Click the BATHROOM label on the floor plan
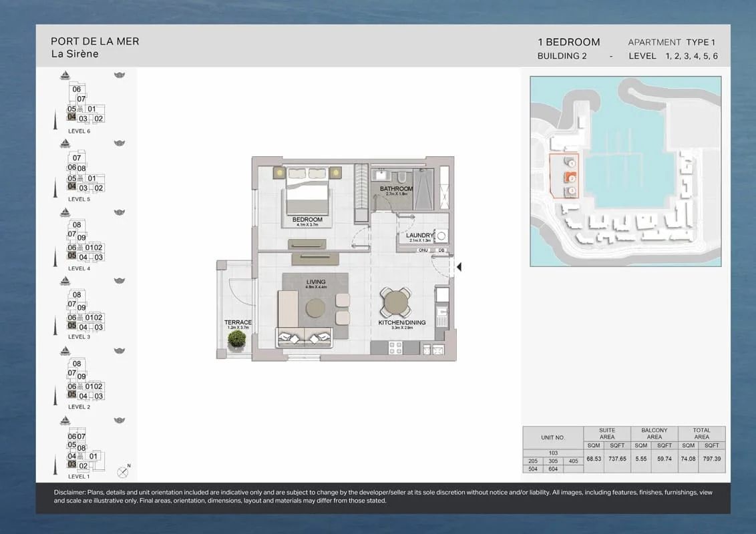 coord(395,189)
